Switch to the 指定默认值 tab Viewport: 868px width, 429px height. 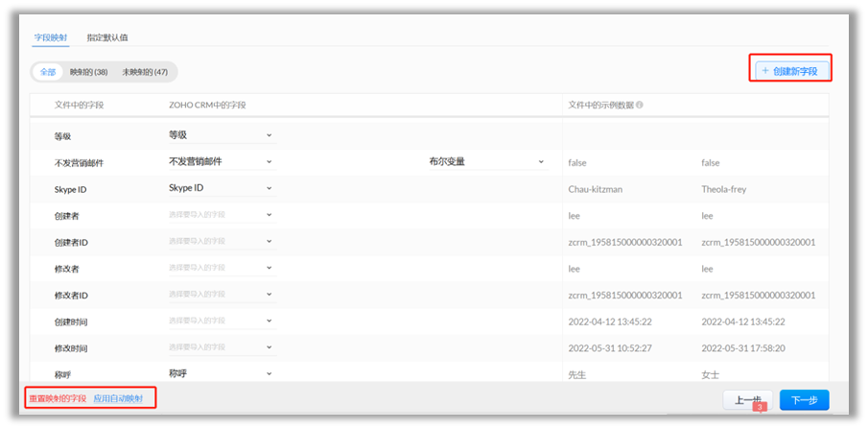tap(107, 37)
